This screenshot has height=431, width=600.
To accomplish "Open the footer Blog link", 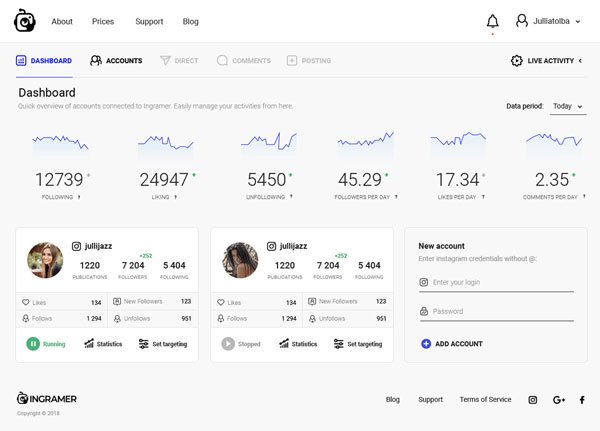I will point(393,400).
